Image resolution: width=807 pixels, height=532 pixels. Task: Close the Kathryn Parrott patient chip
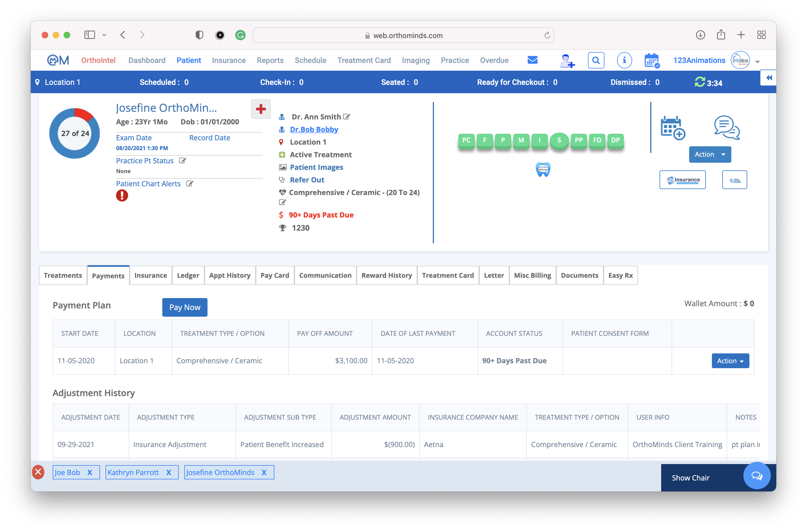[169, 472]
